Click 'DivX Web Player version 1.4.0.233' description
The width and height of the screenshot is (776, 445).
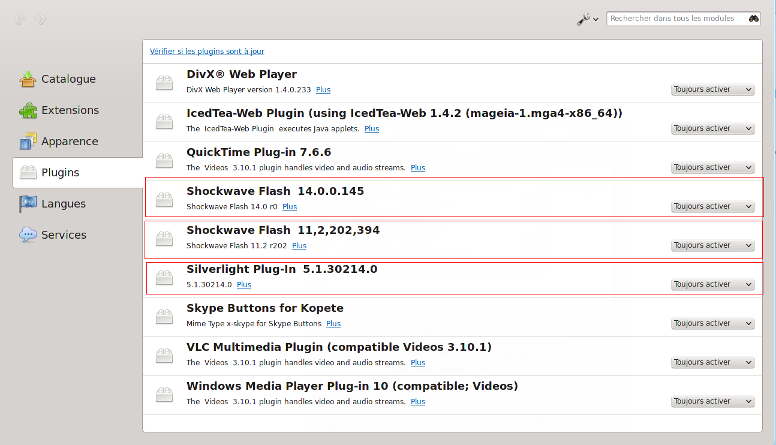(x=248, y=90)
